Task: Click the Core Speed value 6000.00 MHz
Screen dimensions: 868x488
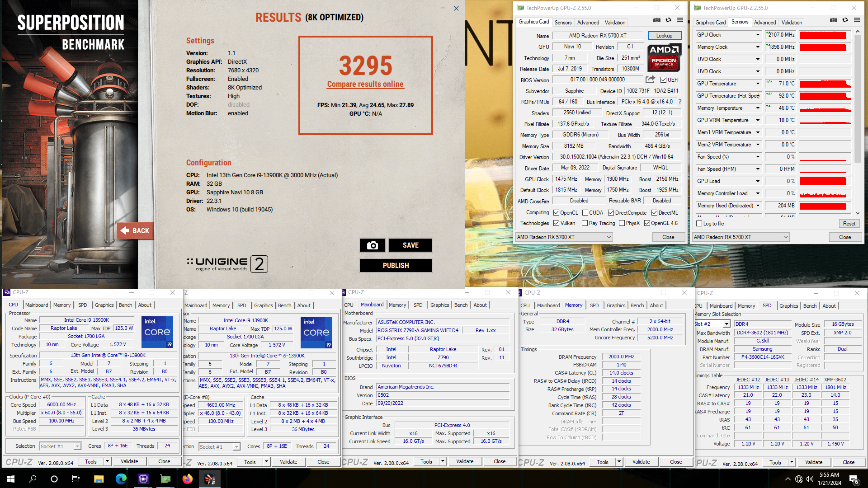Action: pyautogui.click(x=62, y=405)
